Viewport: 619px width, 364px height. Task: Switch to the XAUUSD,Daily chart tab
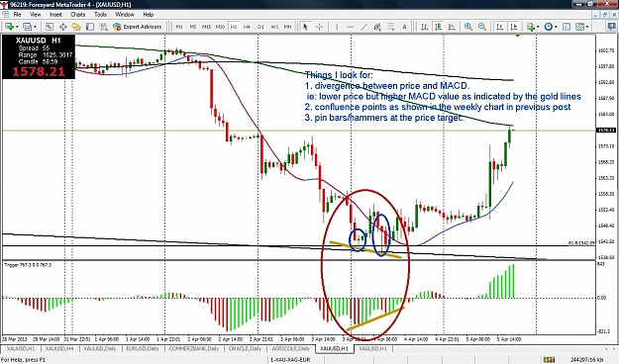click(100, 348)
